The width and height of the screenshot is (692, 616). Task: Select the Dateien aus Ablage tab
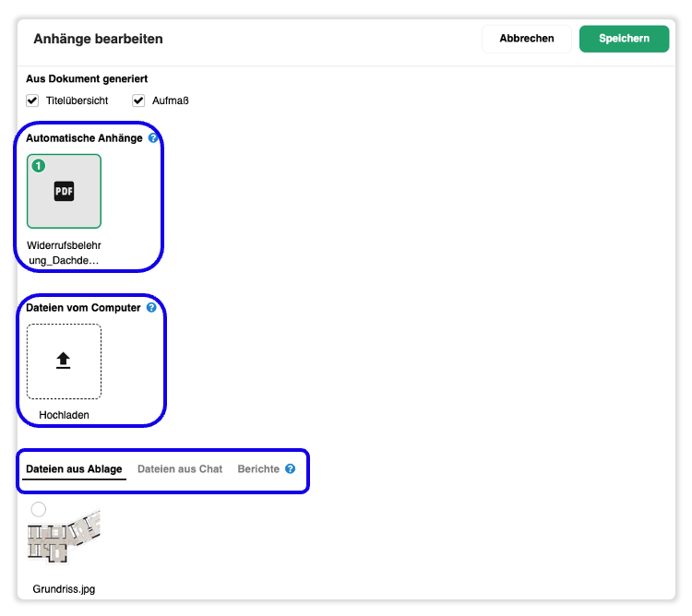tap(74, 468)
